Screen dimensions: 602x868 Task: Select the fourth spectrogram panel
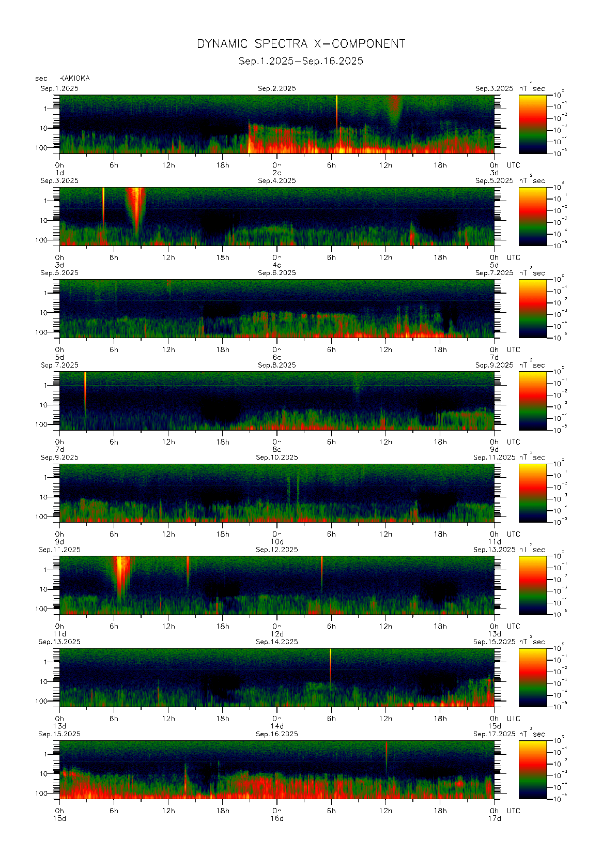pos(276,401)
